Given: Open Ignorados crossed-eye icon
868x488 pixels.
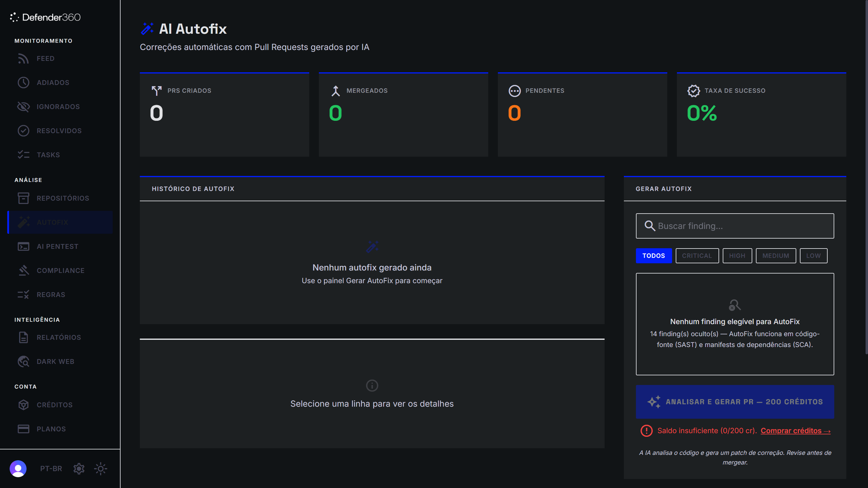Looking at the screenshot, I should point(23,107).
